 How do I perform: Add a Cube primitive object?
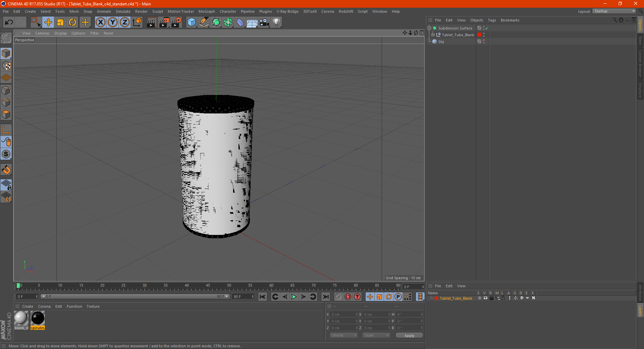coord(192,22)
